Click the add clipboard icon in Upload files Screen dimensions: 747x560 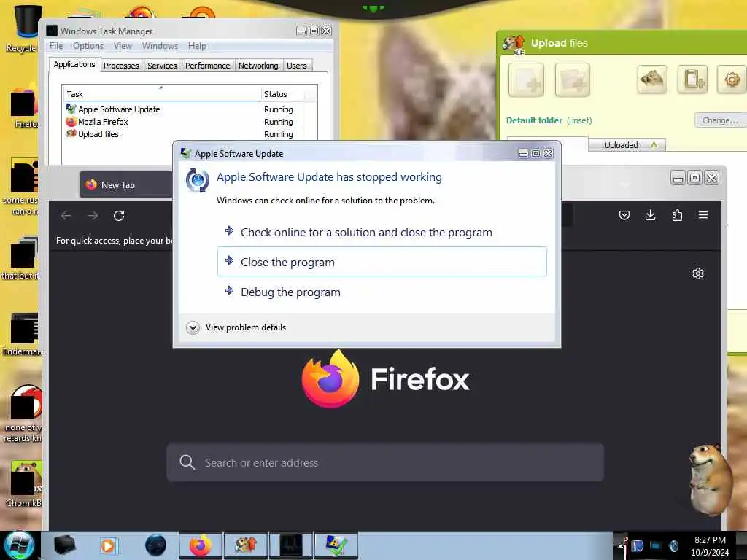tap(692, 79)
